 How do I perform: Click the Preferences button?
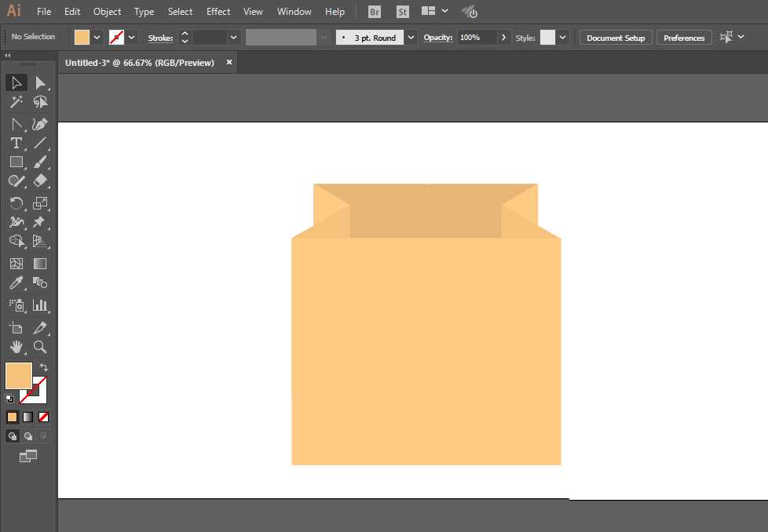pyautogui.click(x=684, y=38)
